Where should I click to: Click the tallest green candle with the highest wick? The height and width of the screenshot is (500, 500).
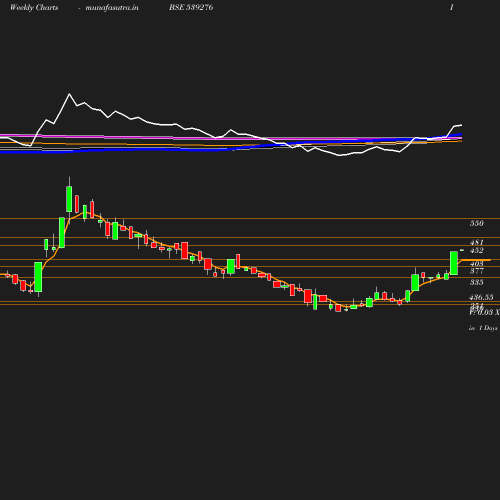coord(69,199)
